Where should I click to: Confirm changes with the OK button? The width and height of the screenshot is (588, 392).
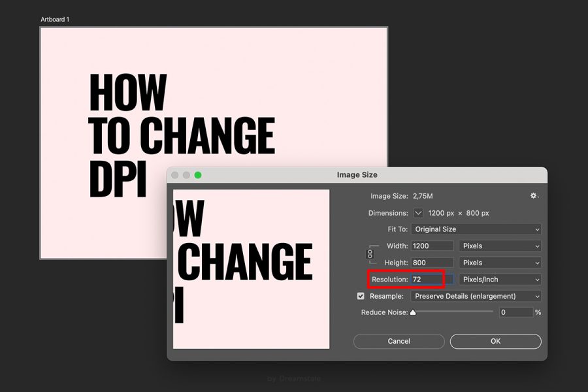[x=495, y=341]
